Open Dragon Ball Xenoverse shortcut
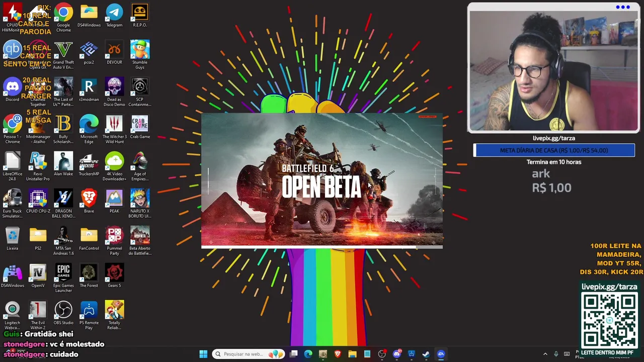Image resolution: width=644 pixels, height=362 pixels. click(63, 204)
